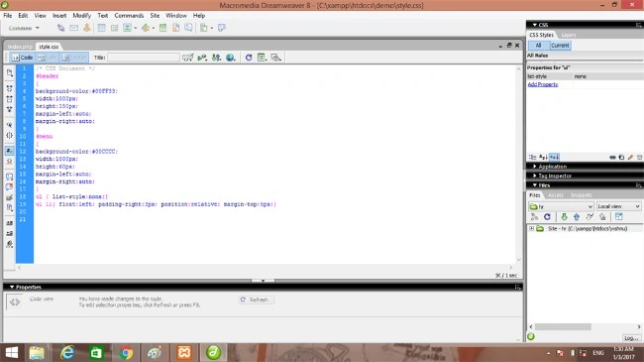Click Put Files blue up arrow

577,217
